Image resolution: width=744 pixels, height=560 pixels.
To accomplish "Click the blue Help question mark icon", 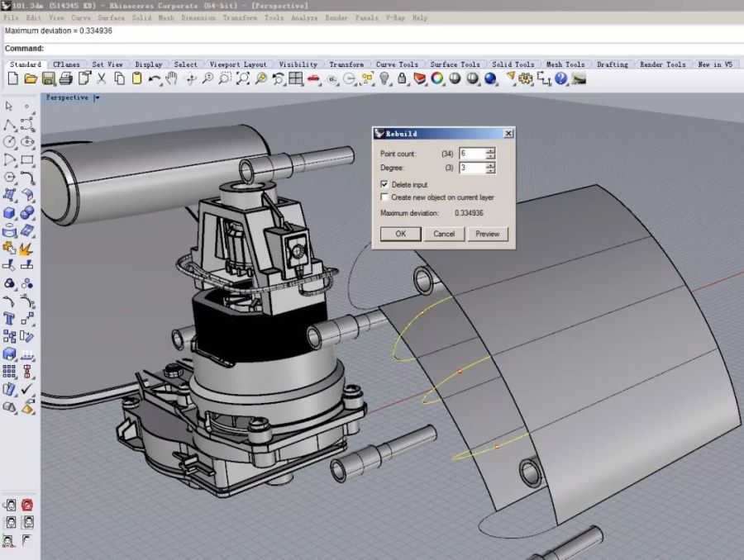I will click(x=561, y=78).
